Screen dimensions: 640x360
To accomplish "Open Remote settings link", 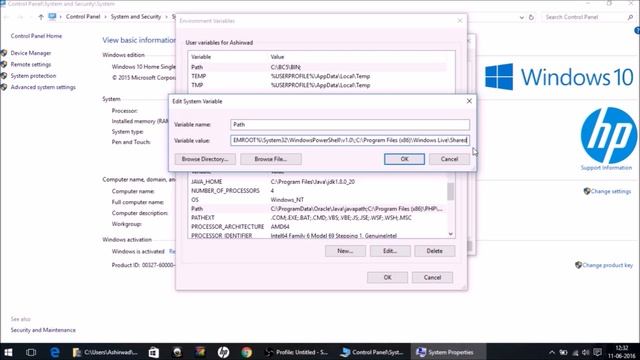I will coord(31,64).
